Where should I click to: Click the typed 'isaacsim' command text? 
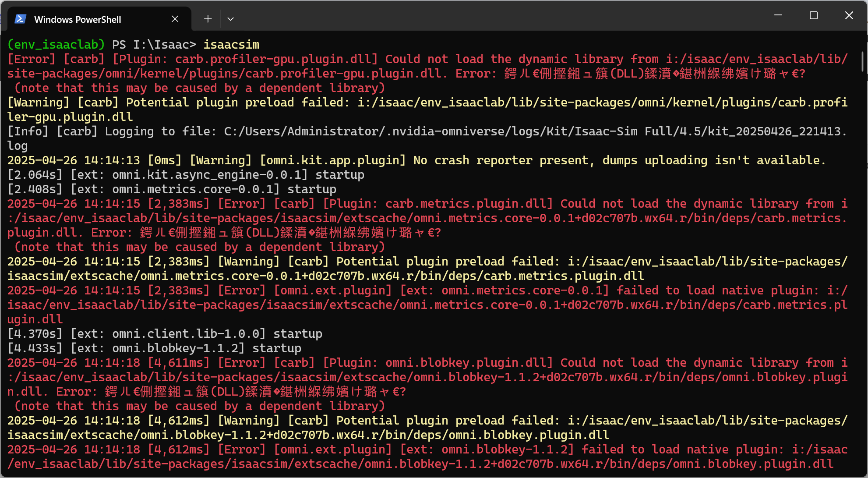tap(231, 45)
